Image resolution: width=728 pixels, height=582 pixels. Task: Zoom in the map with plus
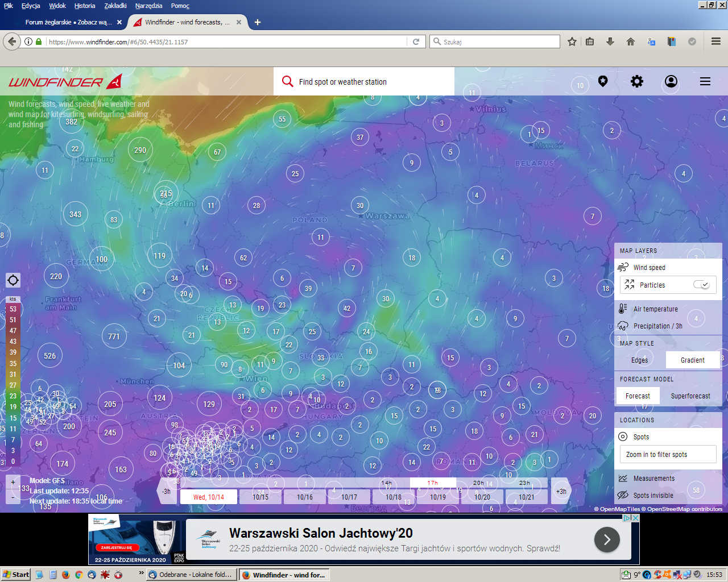13,482
